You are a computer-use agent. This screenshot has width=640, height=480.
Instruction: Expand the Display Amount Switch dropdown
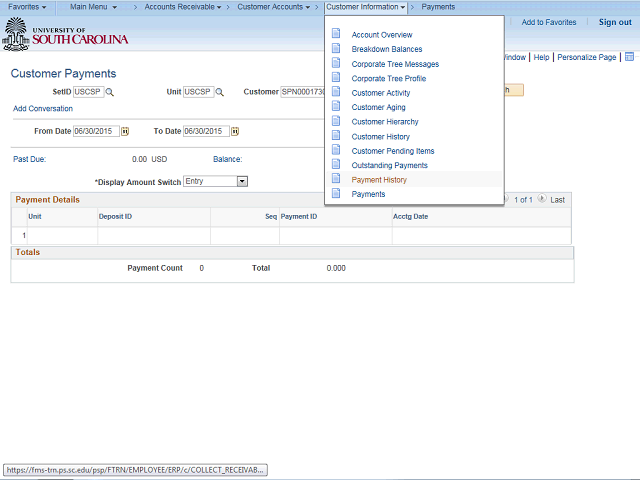[x=242, y=181]
